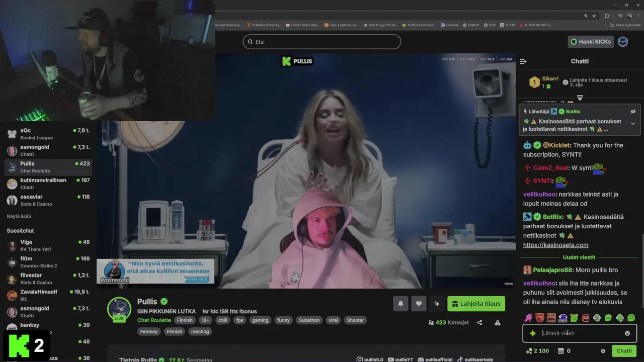Screen dimensions: 644x362
Task: Select kuhlmanvirallinen channel in the sidebar
Action: (x=48, y=184)
